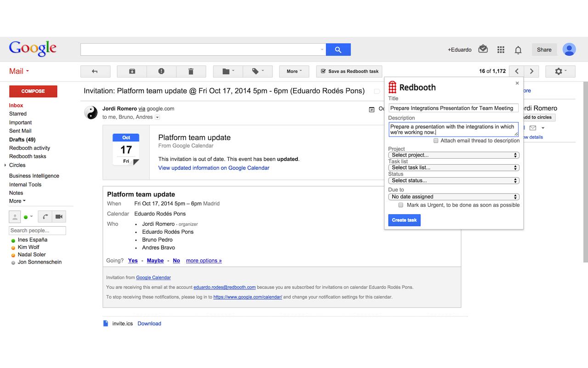Delete the email
Image resolution: width=588 pixels, height=368 pixels.
coord(191,71)
